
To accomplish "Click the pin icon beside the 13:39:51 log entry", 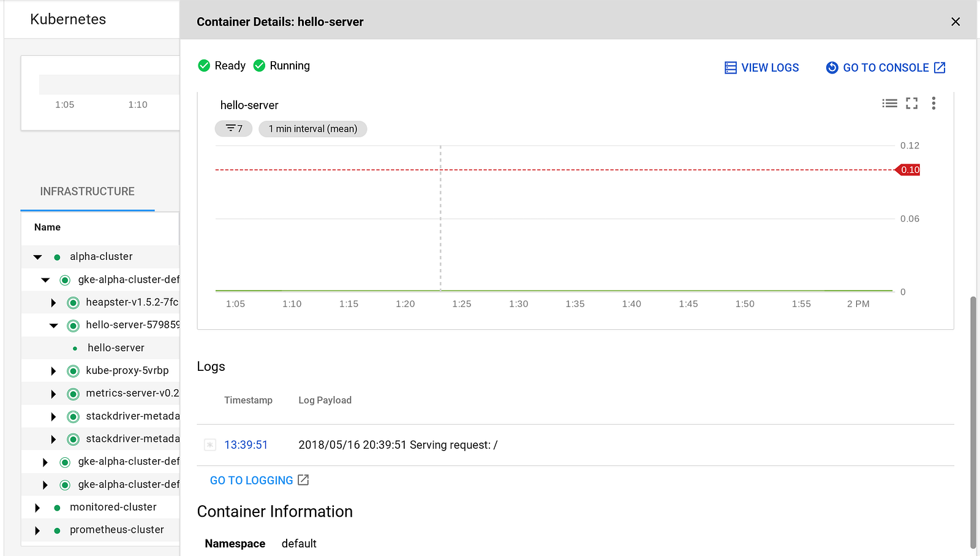I will 210,445.
